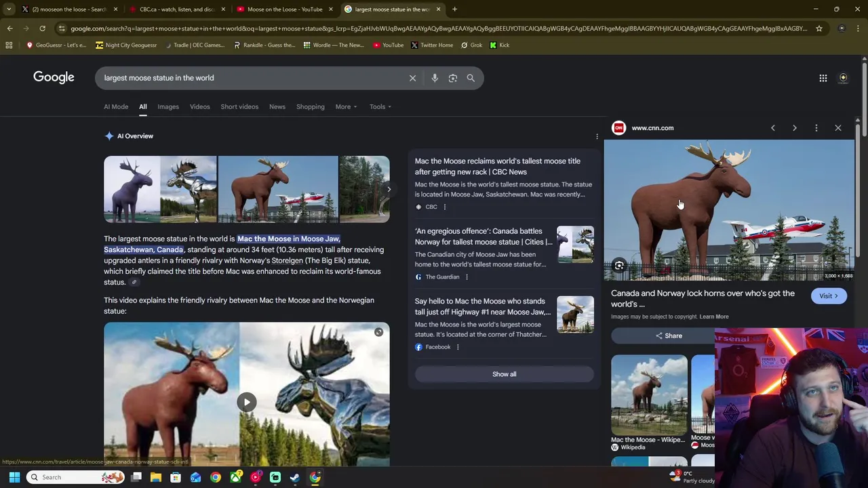Open Task View on the taskbar

136,477
